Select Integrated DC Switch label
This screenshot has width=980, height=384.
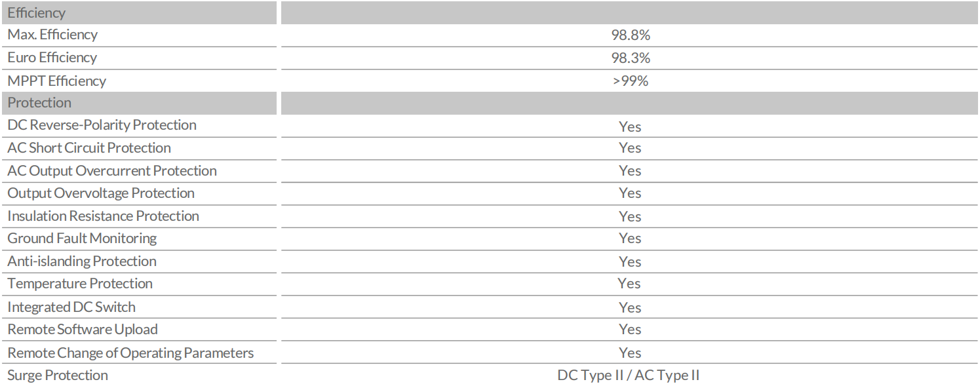(x=71, y=307)
